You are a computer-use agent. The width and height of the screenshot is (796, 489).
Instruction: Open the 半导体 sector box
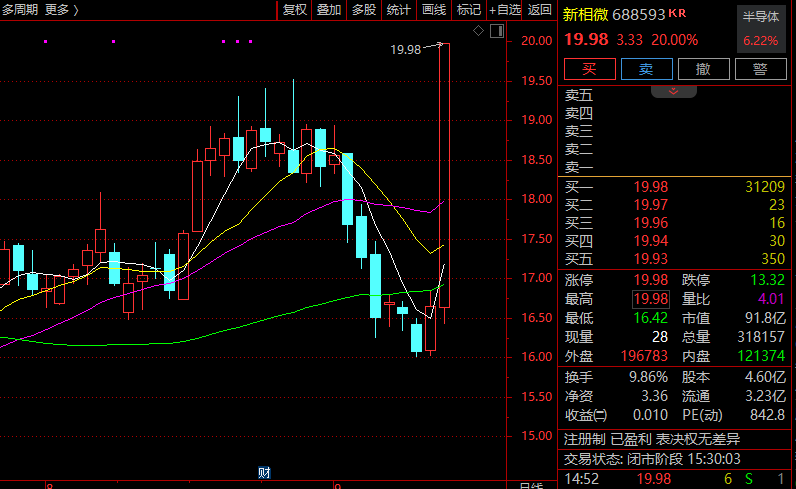[x=761, y=30]
